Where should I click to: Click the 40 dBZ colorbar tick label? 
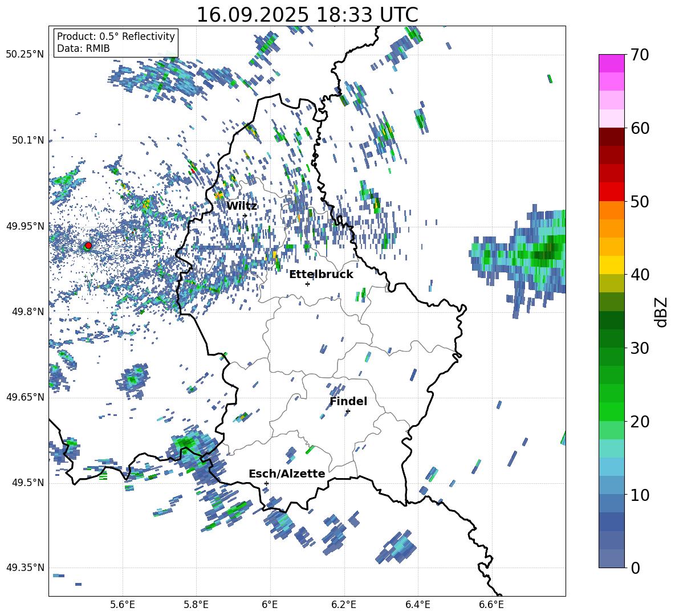click(640, 275)
